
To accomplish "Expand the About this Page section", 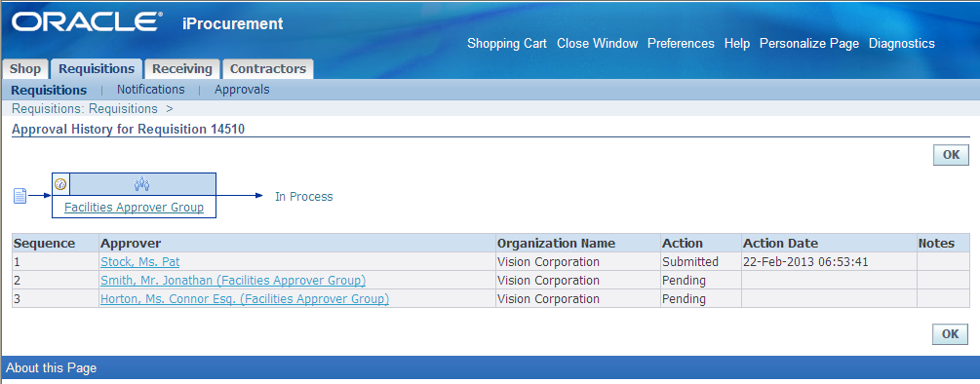I will [52, 368].
